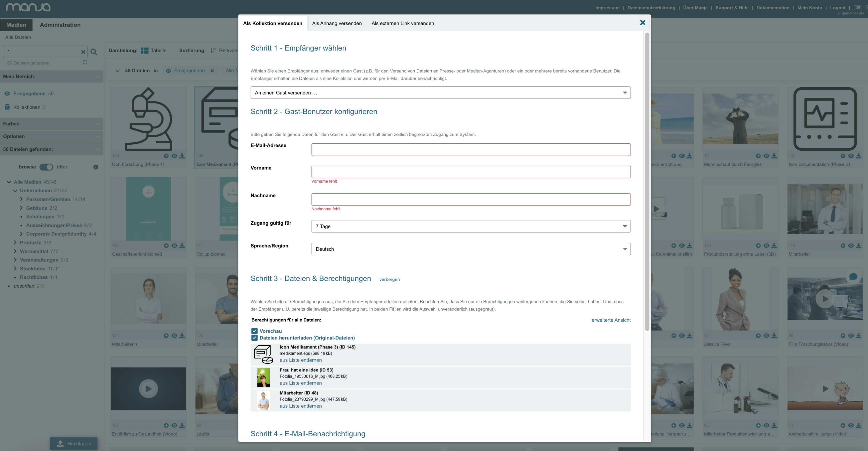This screenshot has width=868, height=451.
Task: Toggle visibility eye on Animationsfilm Junge
Action: pyautogui.click(x=851, y=425)
